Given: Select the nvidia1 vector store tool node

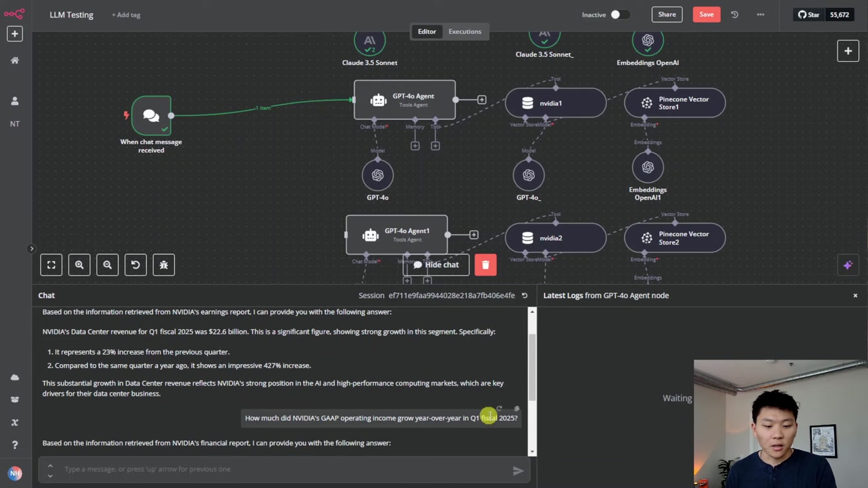Looking at the screenshot, I should pos(555,103).
